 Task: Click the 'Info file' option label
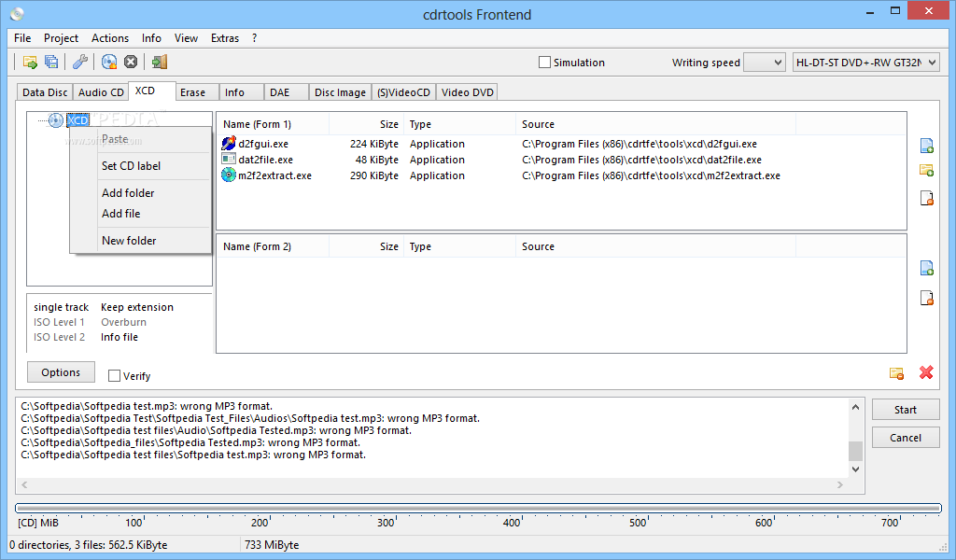[119, 337]
